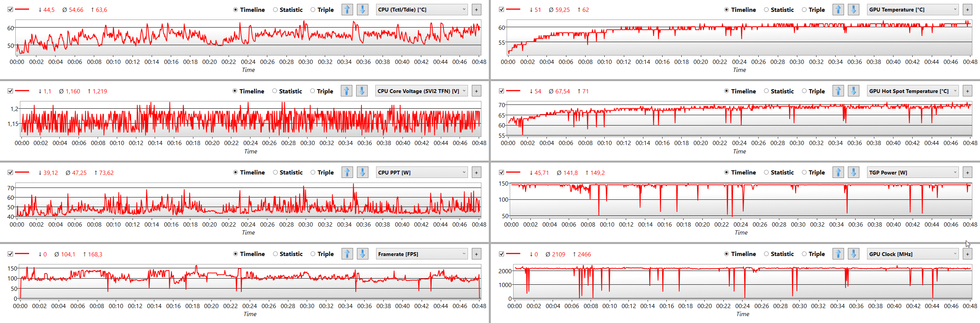
Task: Select Timeline view for GPU Clock chart
Action: coord(740,254)
